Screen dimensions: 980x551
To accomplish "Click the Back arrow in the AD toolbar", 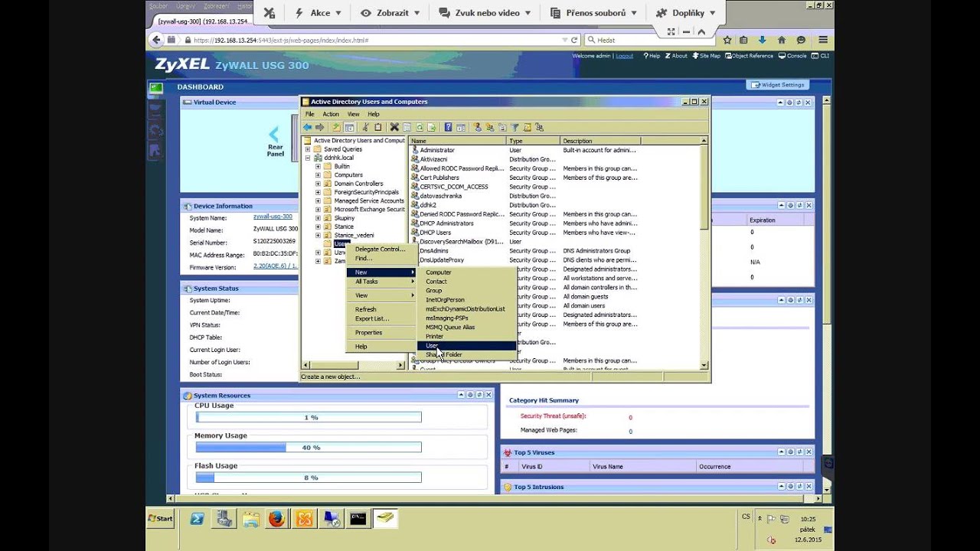I will tap(307, 127).
